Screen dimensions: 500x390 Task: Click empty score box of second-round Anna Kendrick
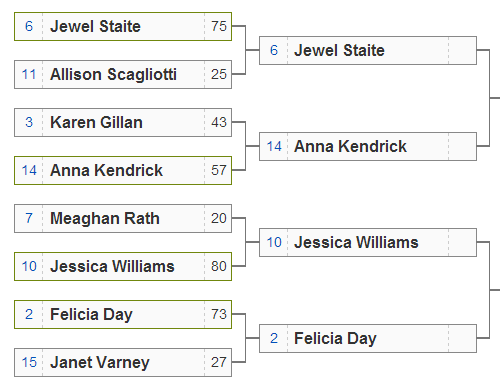click(x=463, y=147)
